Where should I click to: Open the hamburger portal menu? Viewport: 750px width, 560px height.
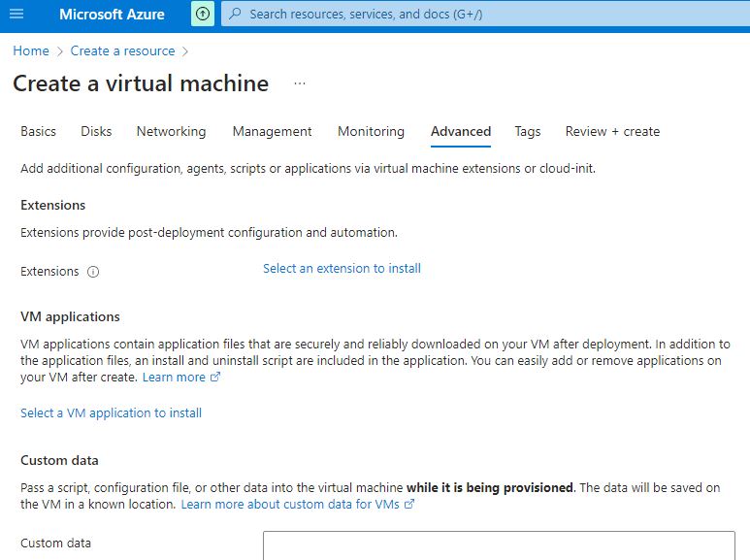16,15
